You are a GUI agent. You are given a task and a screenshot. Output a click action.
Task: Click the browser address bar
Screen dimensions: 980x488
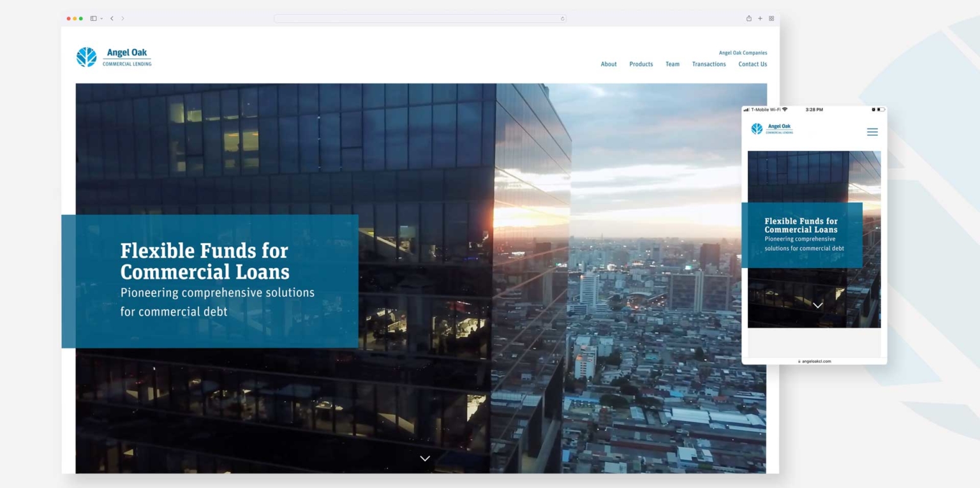pyautogui.click(x=418, y=18)
